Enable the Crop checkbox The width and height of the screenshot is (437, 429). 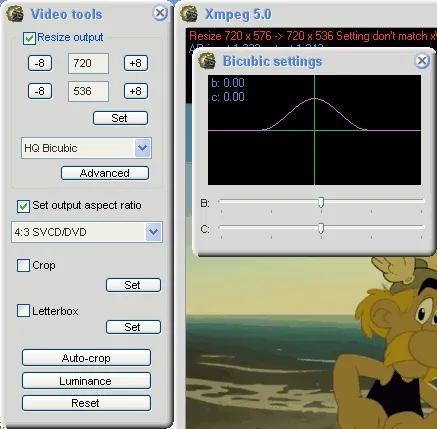pyautogui.click(x=23, y=266)
